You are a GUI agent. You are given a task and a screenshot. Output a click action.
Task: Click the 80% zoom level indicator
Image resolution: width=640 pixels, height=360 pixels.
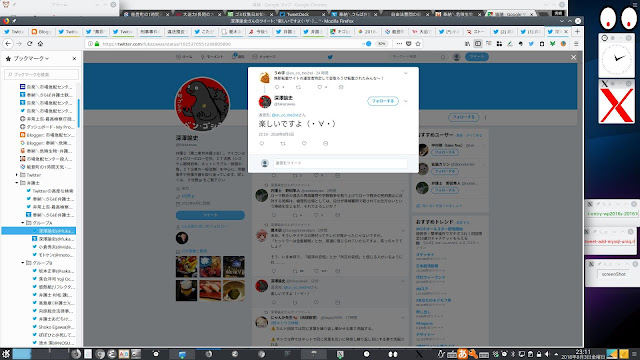point(382,44)
